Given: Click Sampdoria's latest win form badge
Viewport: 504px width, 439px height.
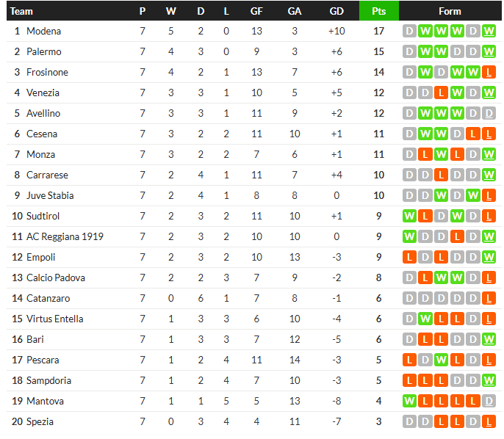Looking at the screenshot, I should click(489, 381).
